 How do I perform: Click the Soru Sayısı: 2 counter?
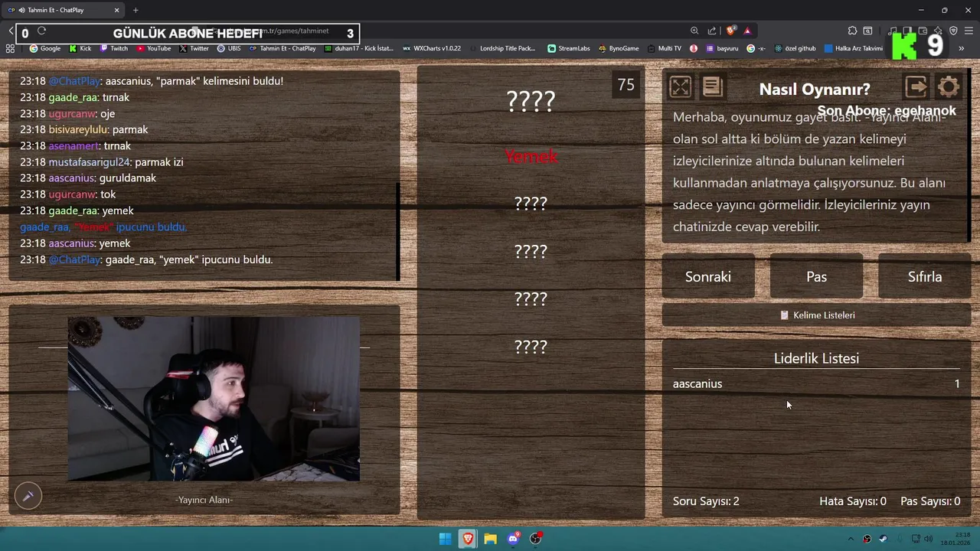click(706, 501)
